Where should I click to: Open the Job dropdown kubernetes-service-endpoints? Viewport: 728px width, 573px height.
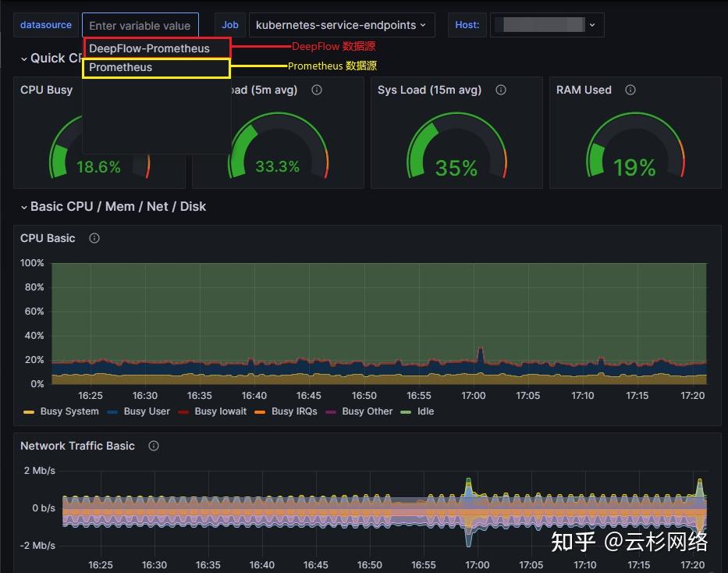341,25
